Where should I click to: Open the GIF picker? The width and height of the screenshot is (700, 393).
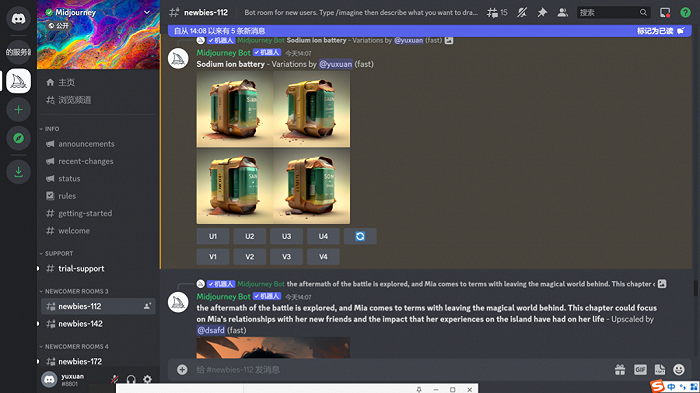click(640, 370)
